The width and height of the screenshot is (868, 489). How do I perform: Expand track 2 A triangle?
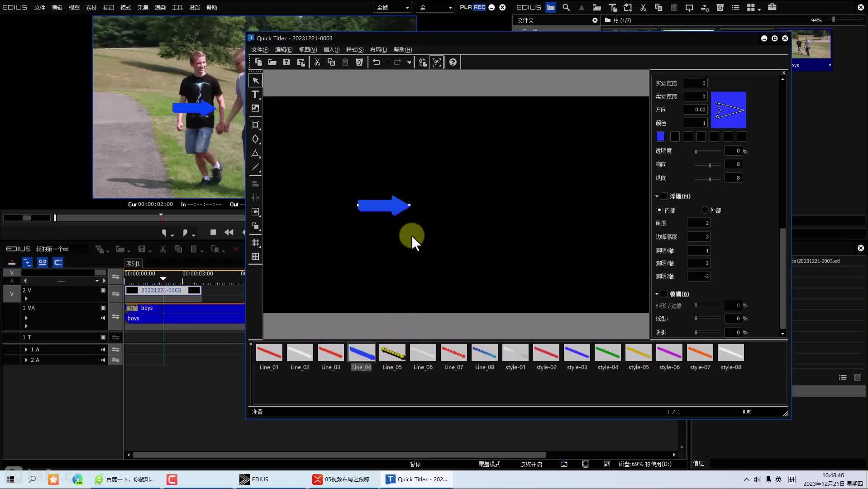(26, 360)
